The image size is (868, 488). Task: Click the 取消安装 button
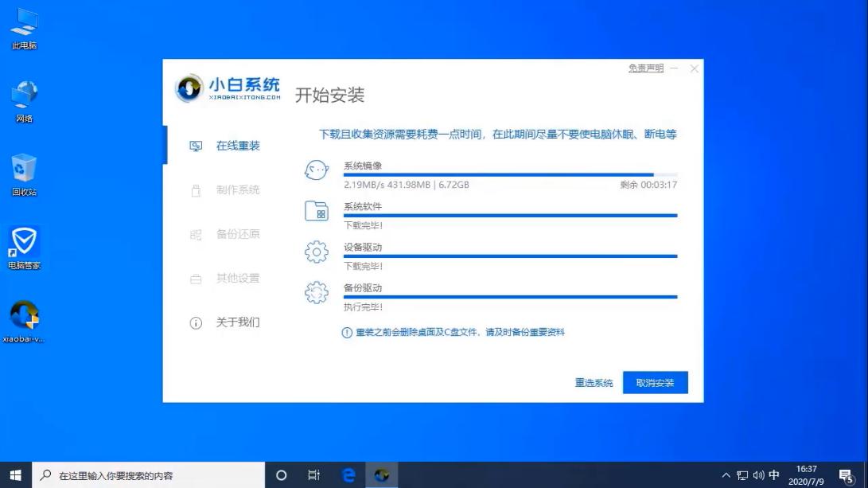tap(654, 382)
